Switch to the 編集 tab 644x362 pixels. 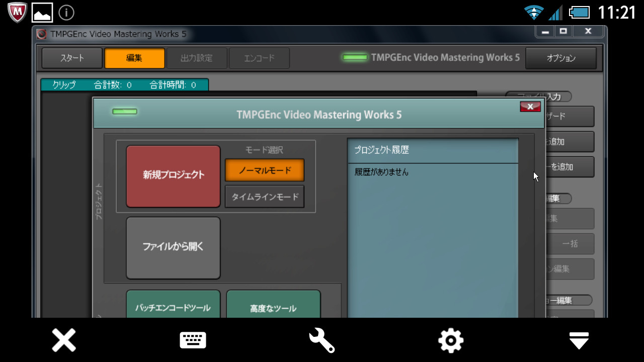[134, 58]
